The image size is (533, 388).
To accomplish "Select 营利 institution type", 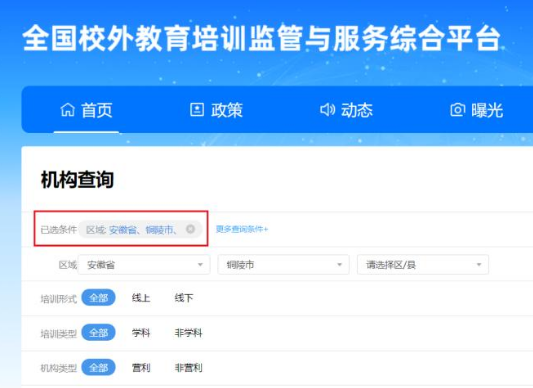I will click(141, 368).
